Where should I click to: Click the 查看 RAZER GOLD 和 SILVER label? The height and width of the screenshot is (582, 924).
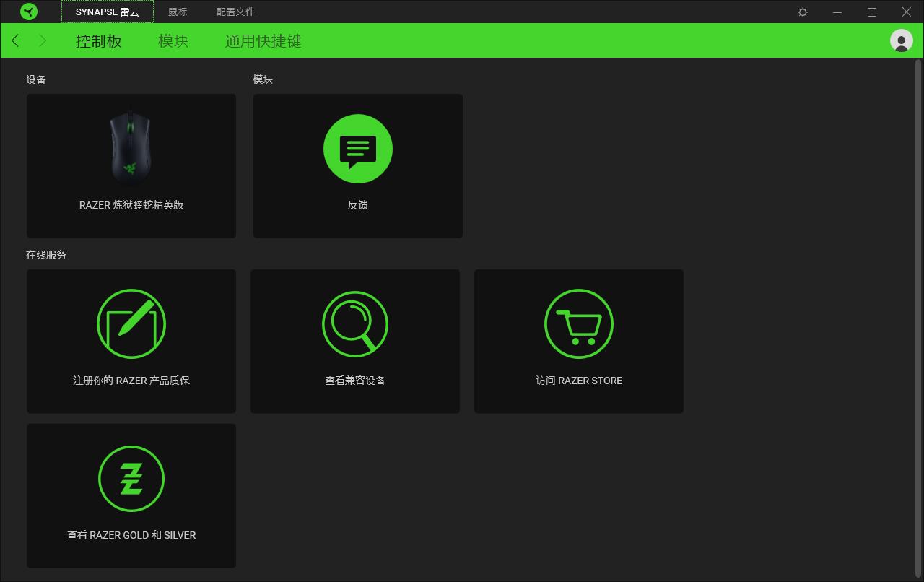pyautogui.click(x=131, y=535)
